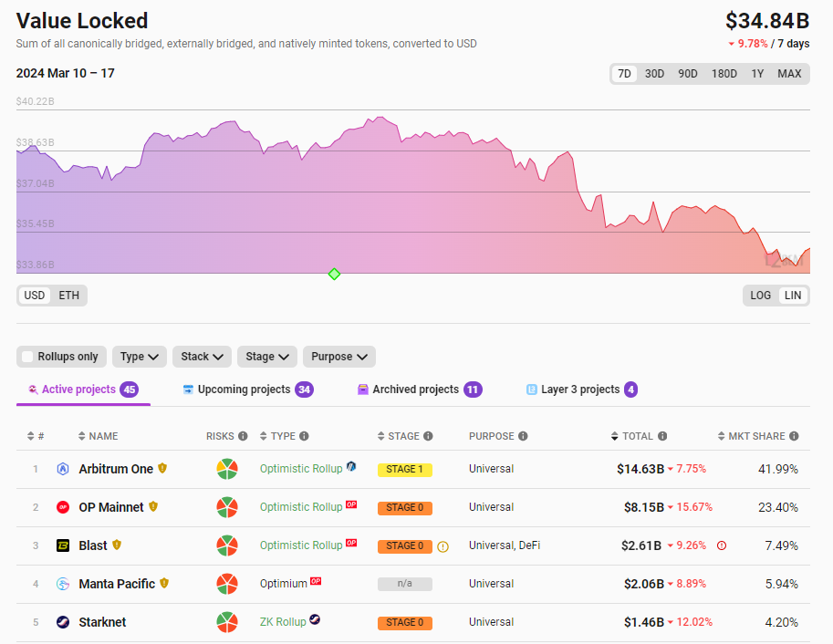833x644 pixels.
Task: Expand the Purpose filter dropdown
Action: (338, 357)
